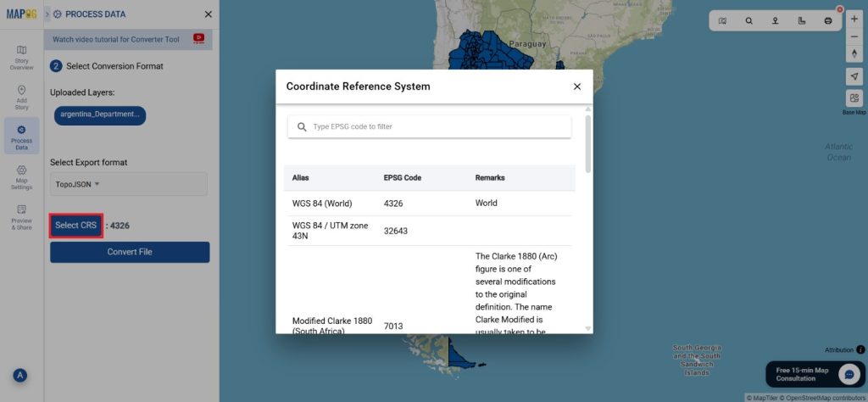Click the print map icon
Image resolution: width=868 pixels, height=402 pixels.
coord(828,20)
